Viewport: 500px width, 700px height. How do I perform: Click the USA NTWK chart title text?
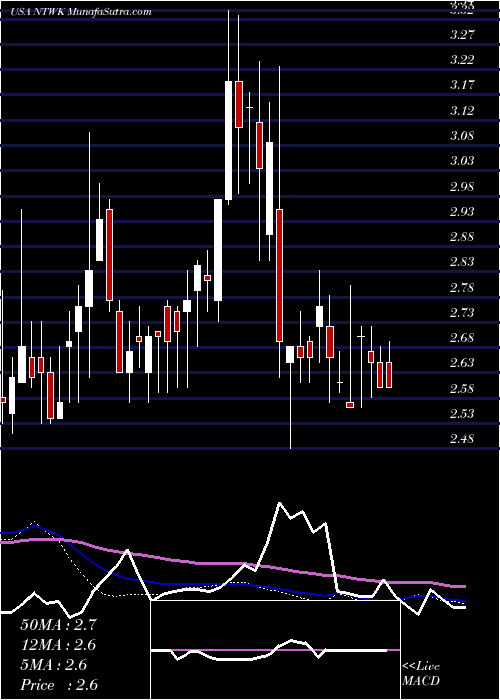80,12
